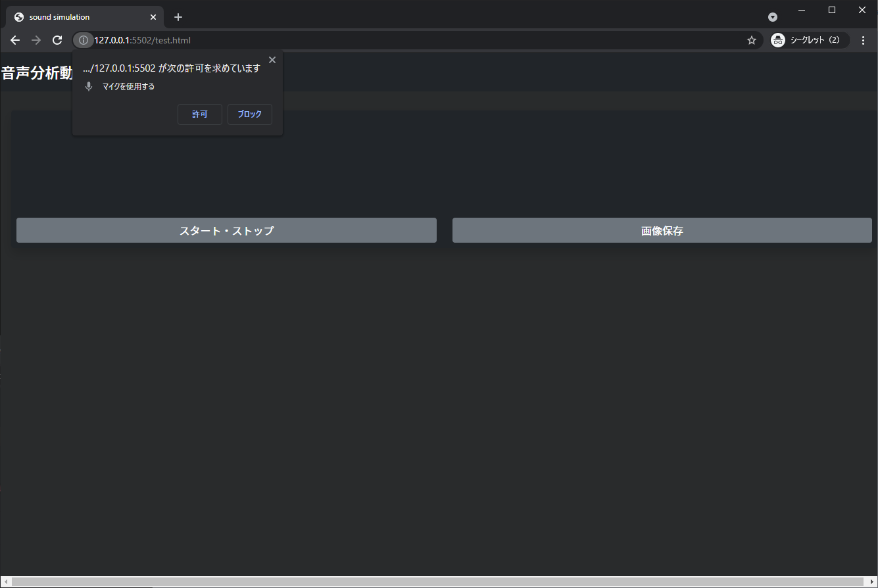This screenshot has width=878, height=588.
Task: Click the 画像保存 button
Action: tap(662, 230)
